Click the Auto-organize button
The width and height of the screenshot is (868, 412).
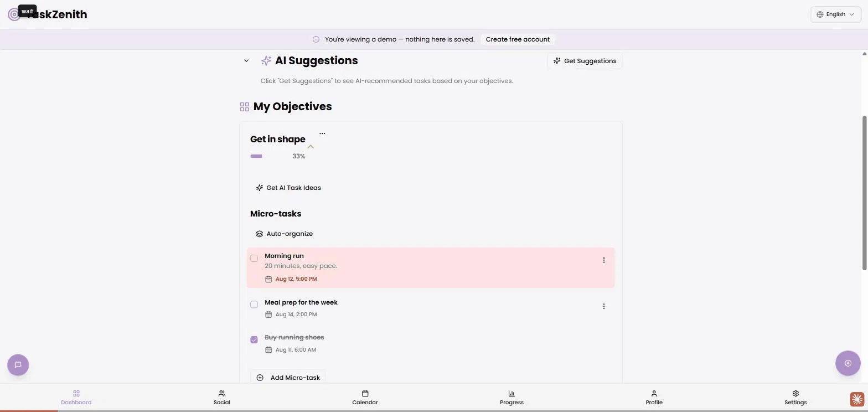(x=284, y=234)
